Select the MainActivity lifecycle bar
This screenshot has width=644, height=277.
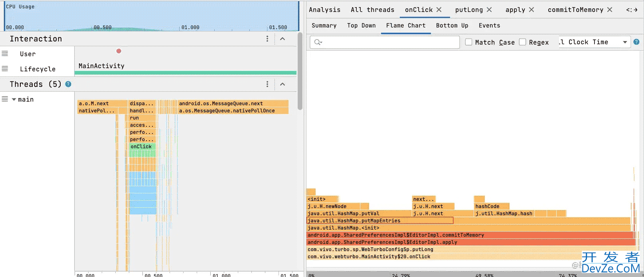click(x=186, y=73)
